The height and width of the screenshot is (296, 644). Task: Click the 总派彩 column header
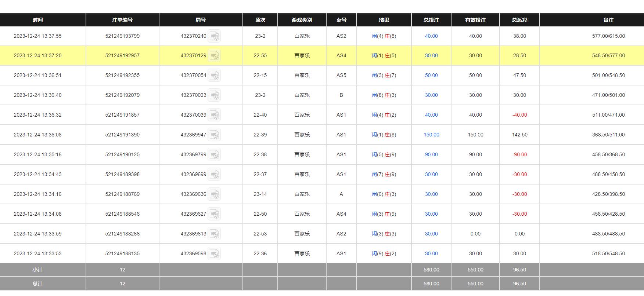(519, 20)
